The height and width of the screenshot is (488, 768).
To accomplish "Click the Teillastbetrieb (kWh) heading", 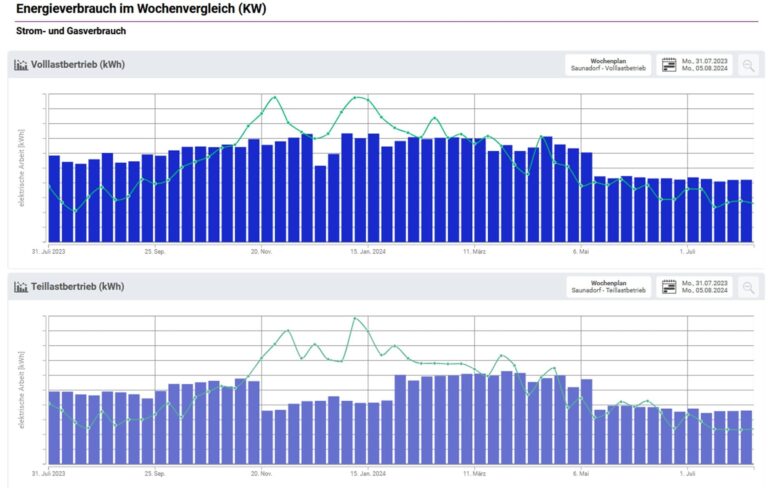I will tap(77, 287).
